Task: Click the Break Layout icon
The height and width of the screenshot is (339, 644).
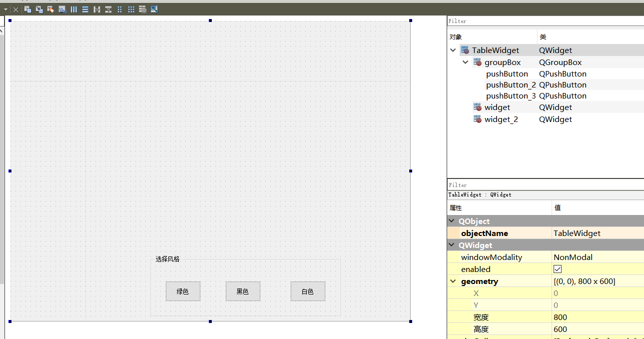Action: [142, 9]
